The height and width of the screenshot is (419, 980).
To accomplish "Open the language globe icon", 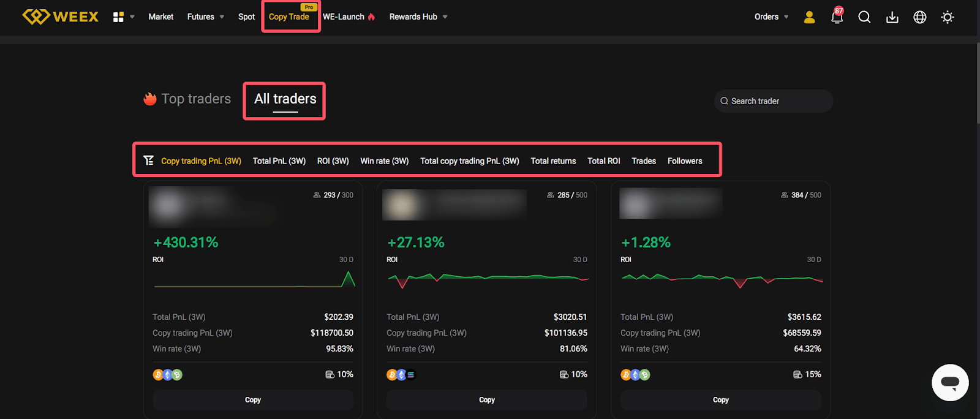I will (x=919, y=17).
